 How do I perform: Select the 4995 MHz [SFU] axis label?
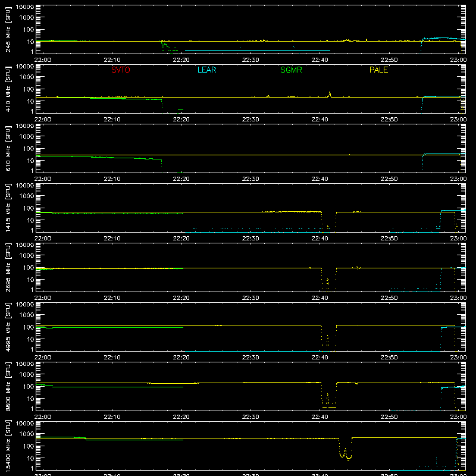click(x=8, y=327)
